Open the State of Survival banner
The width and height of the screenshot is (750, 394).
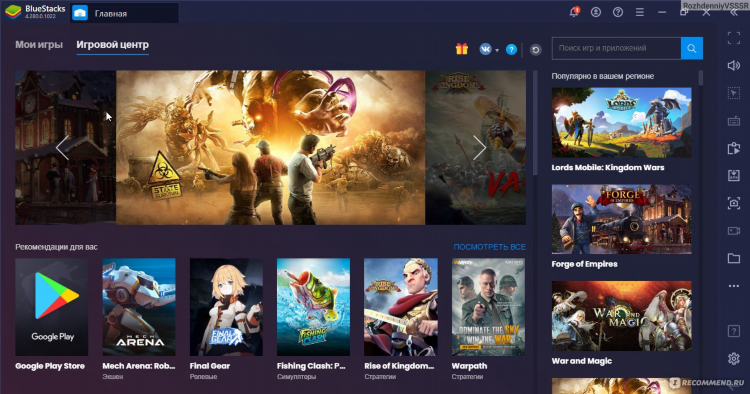[x=270, y=147]
